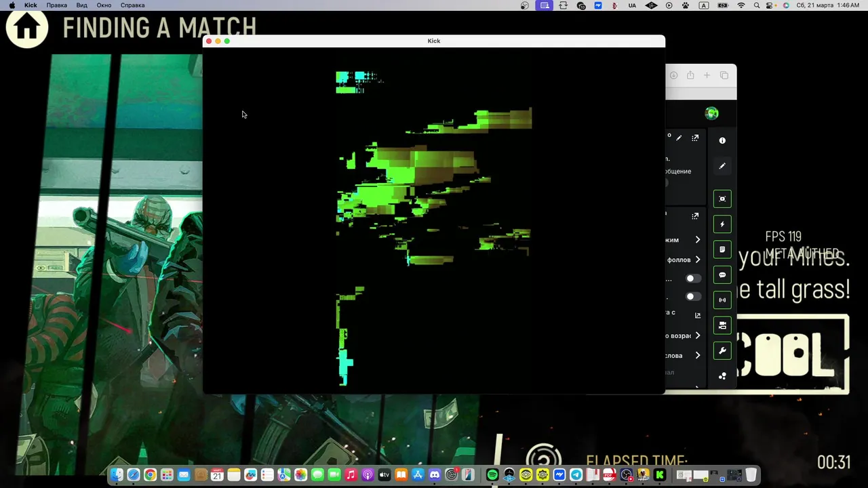Open the Kick app in the dock
Screen dimensions: 868x488
click(x=659, y=475)
